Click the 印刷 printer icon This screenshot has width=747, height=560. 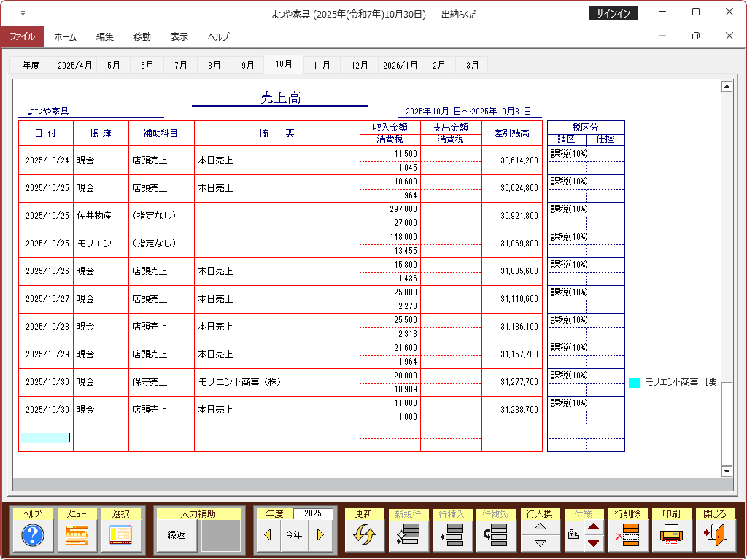click(671, 536)
